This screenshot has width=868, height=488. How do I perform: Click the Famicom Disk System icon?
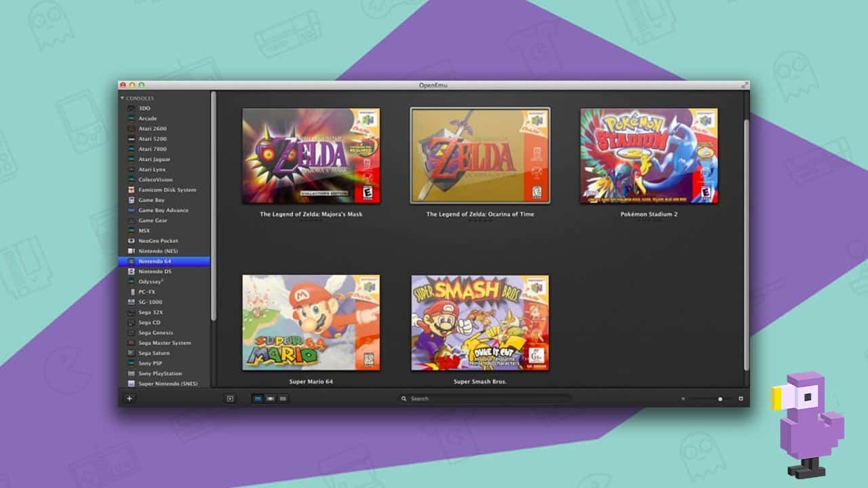point(132,190)
